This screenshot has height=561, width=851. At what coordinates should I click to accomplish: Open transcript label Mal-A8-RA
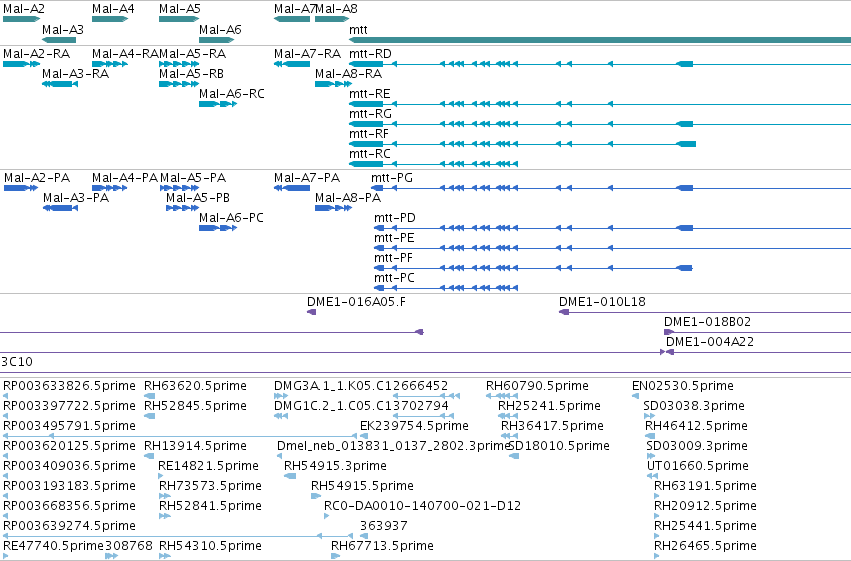pyautogui.click(x=348, y=74)
